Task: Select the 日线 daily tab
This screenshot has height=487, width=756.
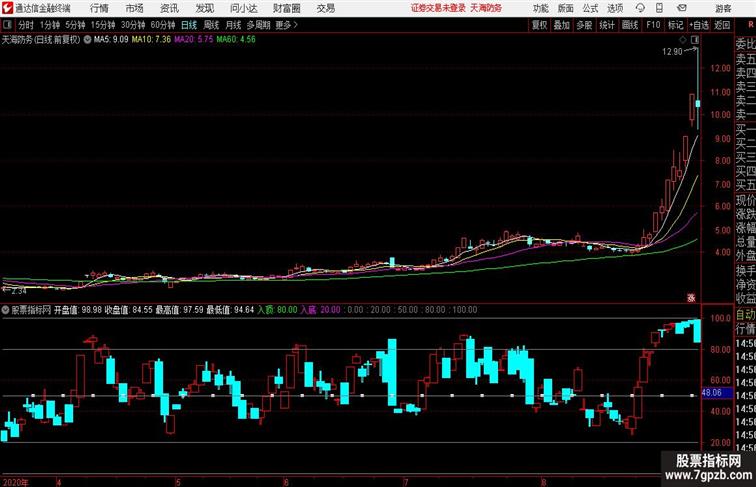Action: [189, 25]
